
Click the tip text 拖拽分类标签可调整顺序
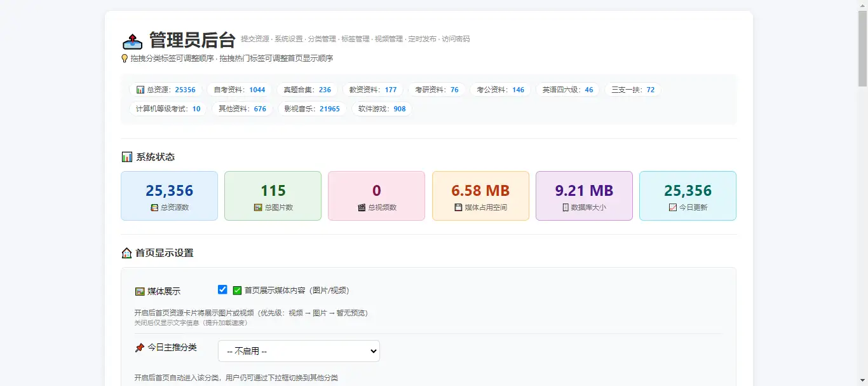pos(172,59)
